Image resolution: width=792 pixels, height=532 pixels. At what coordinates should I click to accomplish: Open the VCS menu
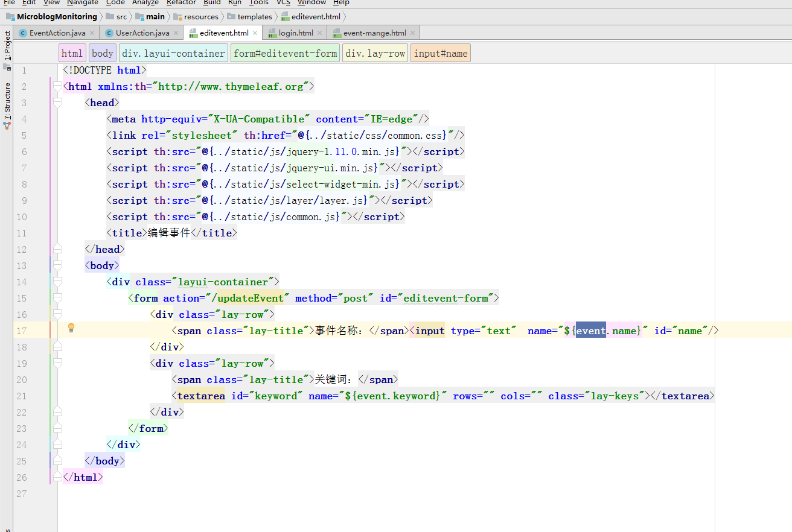coord(284,2)
